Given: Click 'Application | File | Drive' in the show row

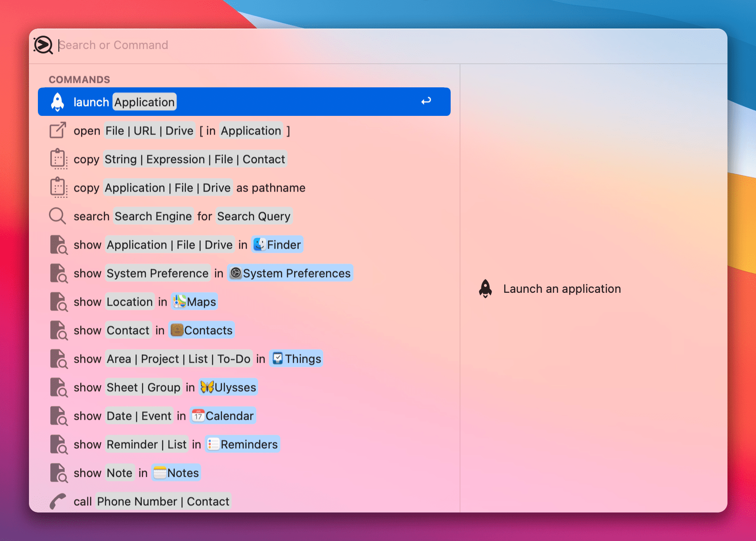Looking at the screenshot, I should click(x=170, y=245).
